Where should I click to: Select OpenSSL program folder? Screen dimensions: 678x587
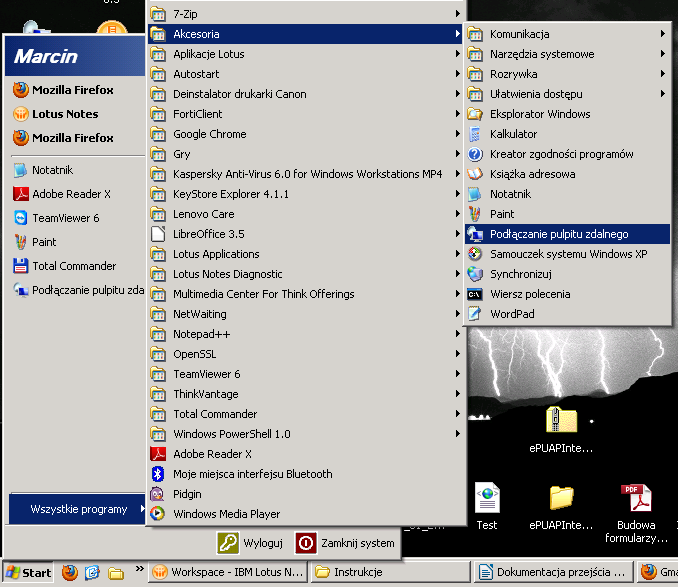tap(305, 354)
